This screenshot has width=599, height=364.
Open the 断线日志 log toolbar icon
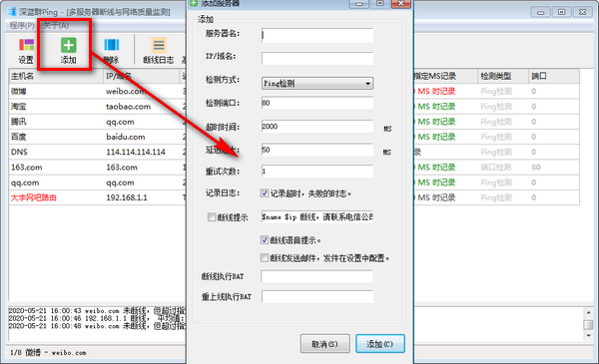(x=158, y=51)
